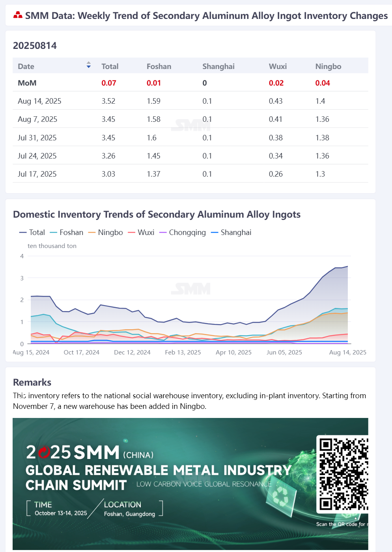Image resolution: width=392 pixels, height=552 pixels.
Task: Click the ten thousand ton unit label
Action: point(52,246)
